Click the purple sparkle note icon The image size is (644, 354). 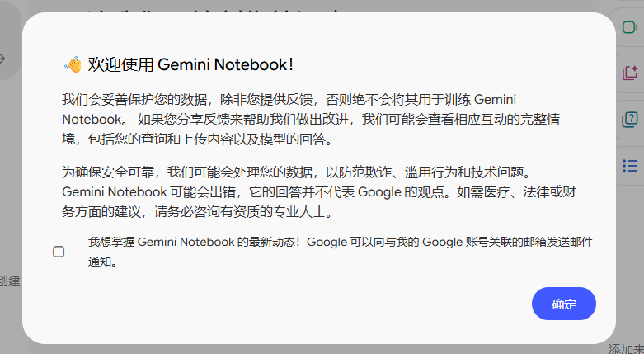[630, 73]
